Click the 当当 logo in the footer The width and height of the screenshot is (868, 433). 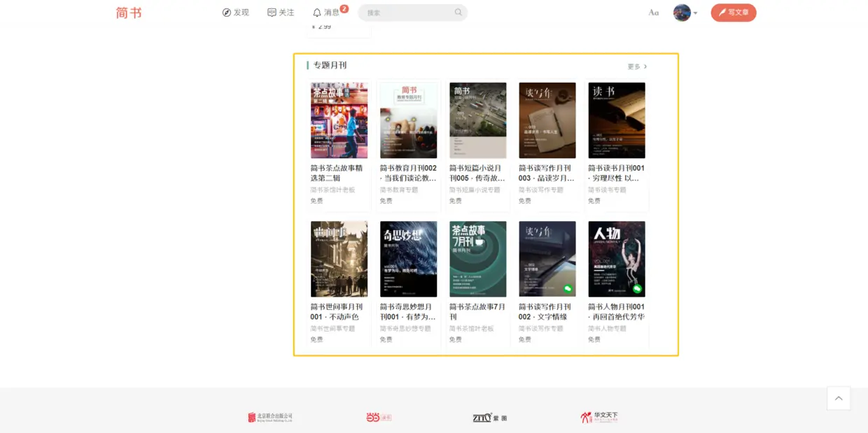[379, 416]
